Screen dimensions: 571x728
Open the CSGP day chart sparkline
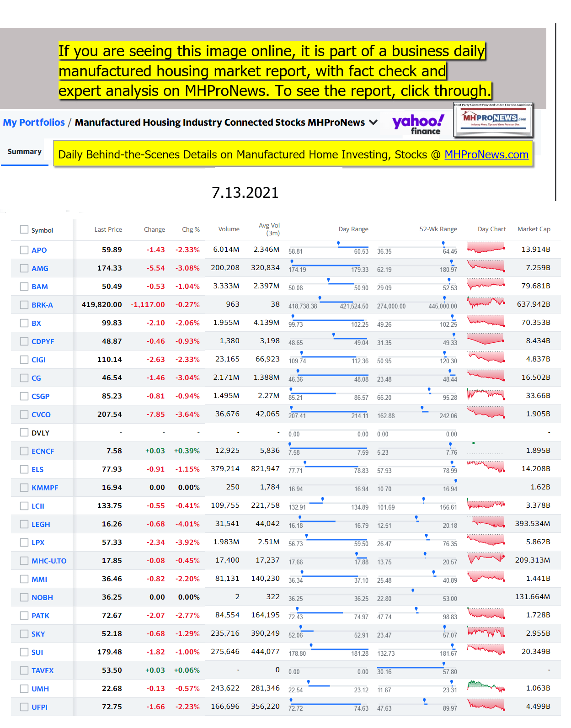coord(486,394)
